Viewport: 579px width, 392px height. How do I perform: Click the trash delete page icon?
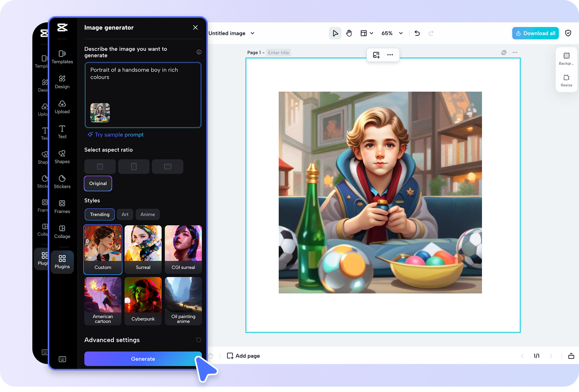click(x=211, y=356)
